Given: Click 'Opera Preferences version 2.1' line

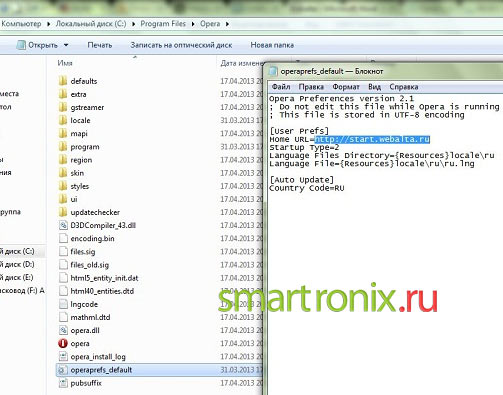Looking at the screenshot, I should click(x=342, y=99).
